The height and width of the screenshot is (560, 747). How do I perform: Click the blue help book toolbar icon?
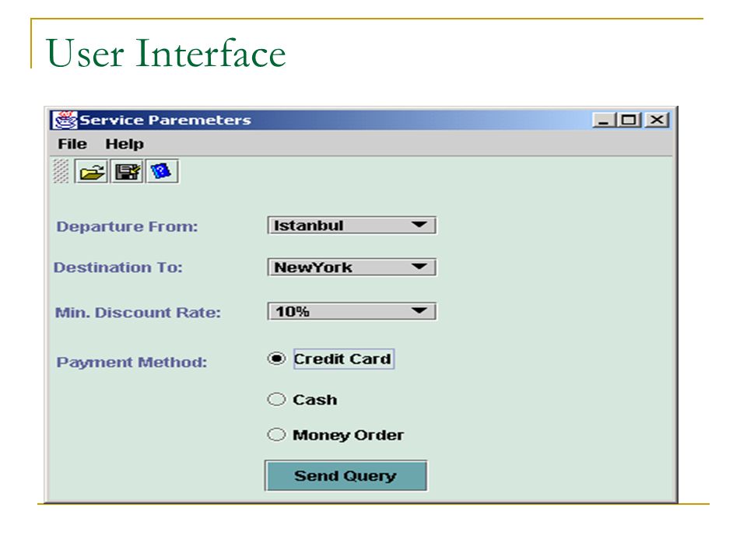pyautogui.click(x=162, y=171)
